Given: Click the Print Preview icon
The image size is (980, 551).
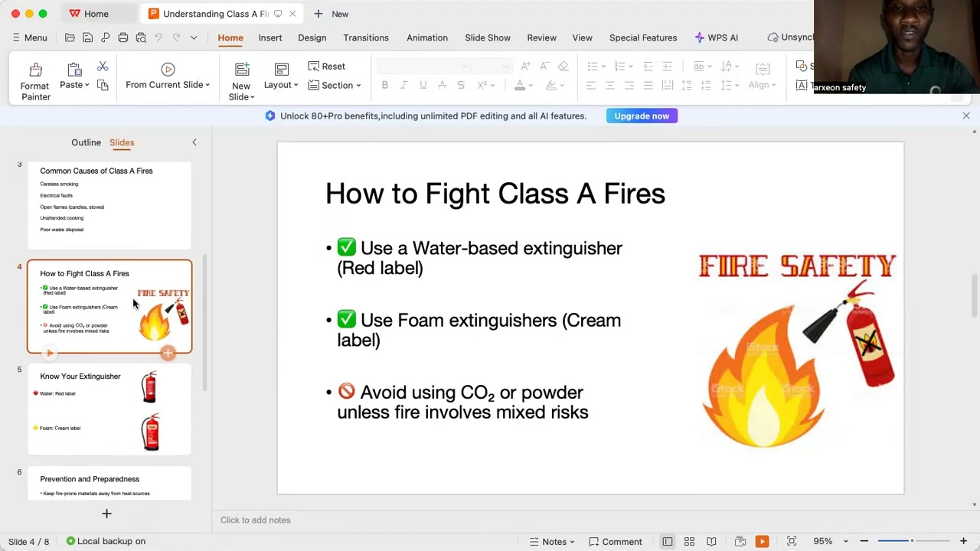Looking at the screenshot, I should (x=141, y=37).
